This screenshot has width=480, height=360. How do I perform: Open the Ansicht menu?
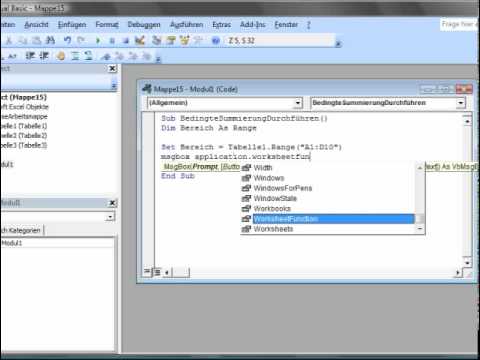click(x=36, y=25)
